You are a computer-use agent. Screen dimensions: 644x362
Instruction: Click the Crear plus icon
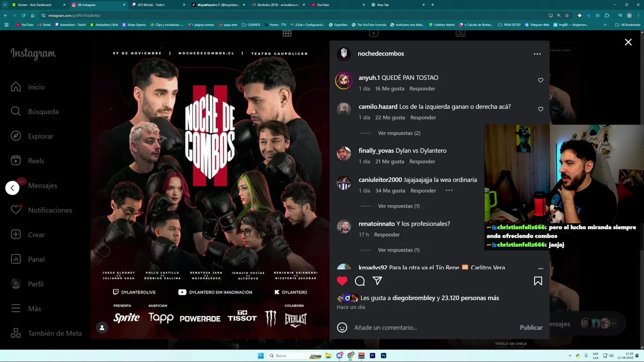click(16, 234)
